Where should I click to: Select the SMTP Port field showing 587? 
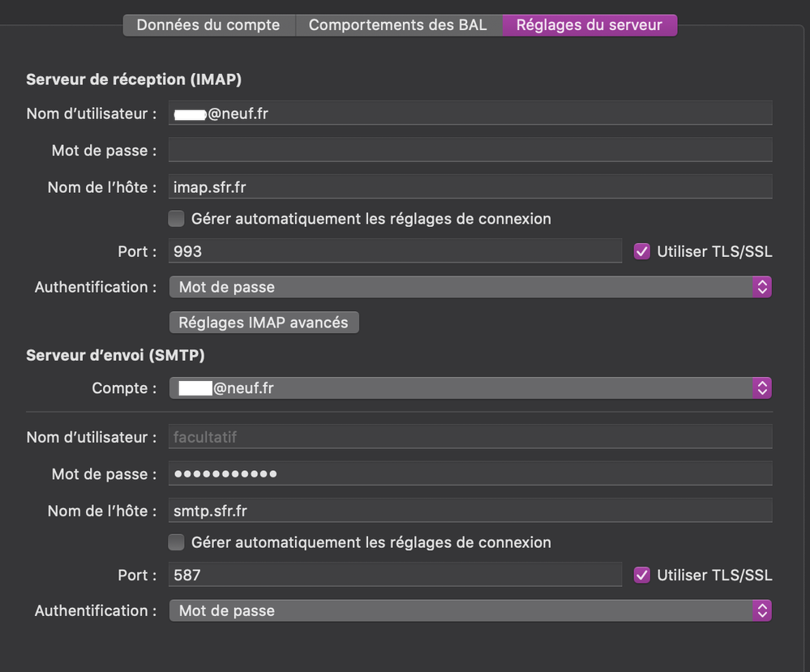pyautogui.click(x=395, y=575)
